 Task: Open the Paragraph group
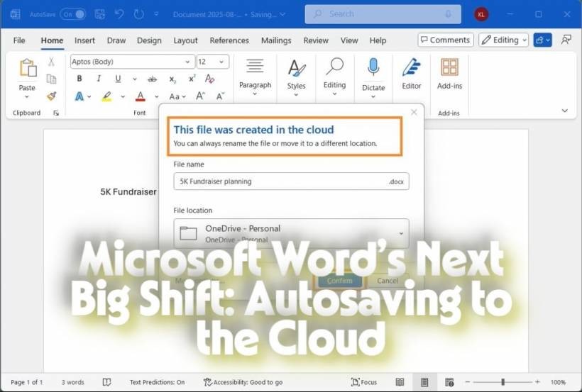pos(255,77)
